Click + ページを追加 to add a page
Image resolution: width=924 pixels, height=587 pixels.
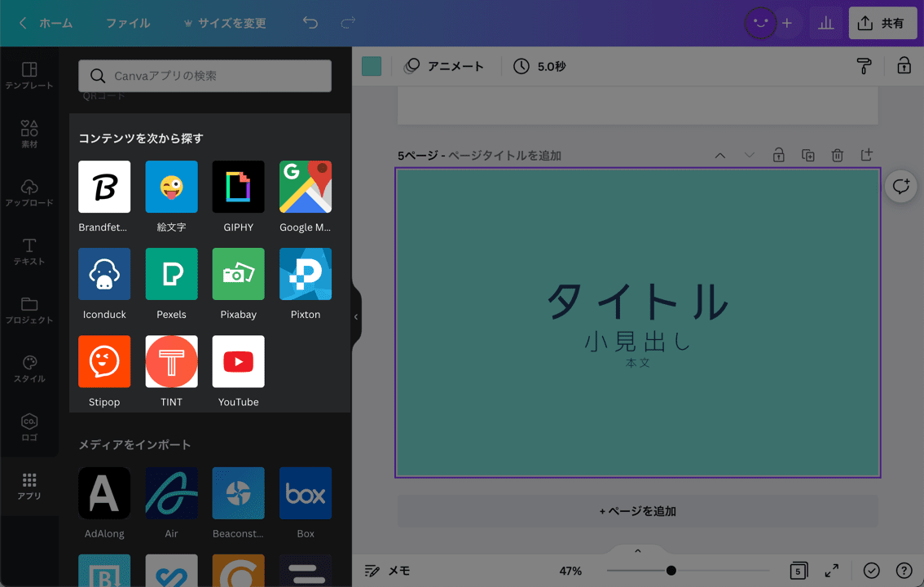tap(637, 511)
